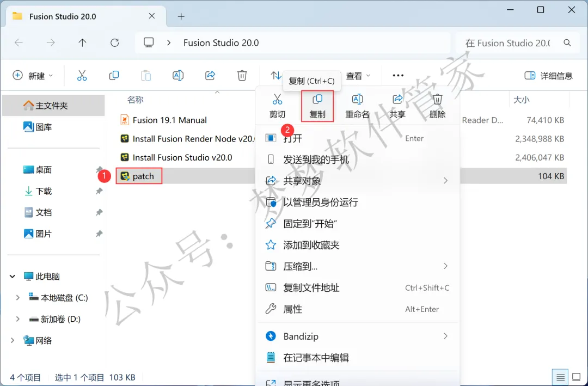Click 在记事本中编辑 menu entry
This screenshot has height=386, width=588.
[x=357, y=358]
